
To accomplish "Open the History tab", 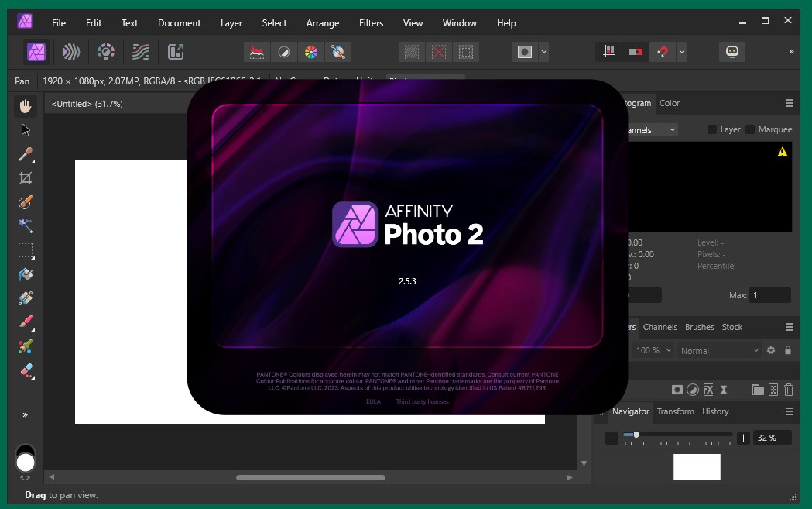I will pyautogui.click(x=715, y=411).
